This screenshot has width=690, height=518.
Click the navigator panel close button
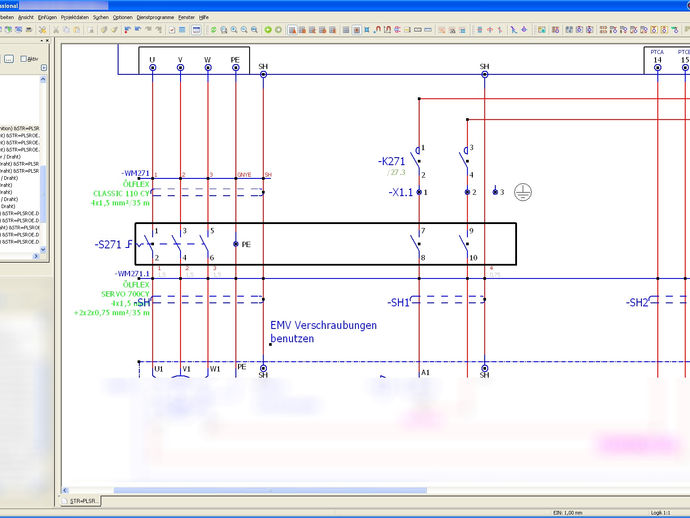point(48,40)
